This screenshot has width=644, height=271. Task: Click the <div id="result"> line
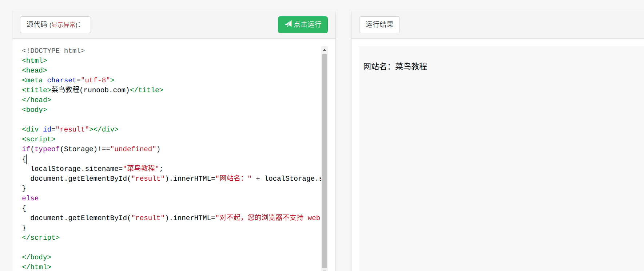[70, 129]
